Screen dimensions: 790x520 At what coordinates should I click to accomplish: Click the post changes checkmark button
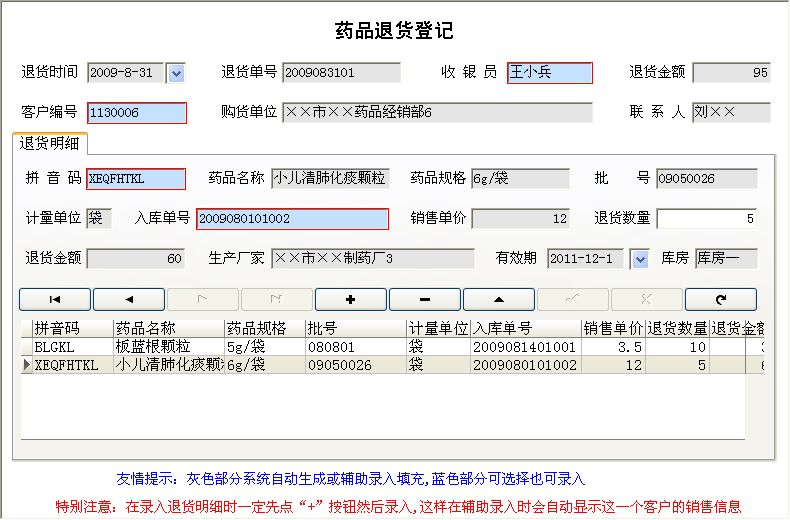[x=573, y=299]
